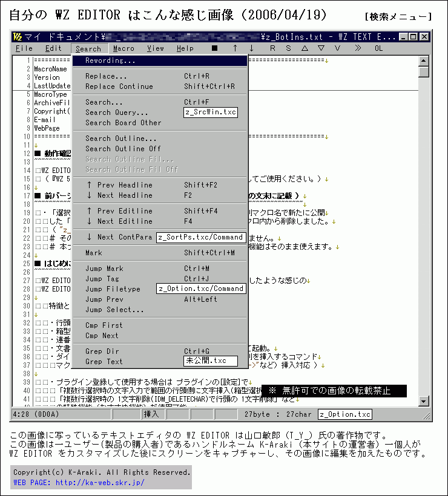The image size is (448, 496).
Task: Open the Help menu
Action: (185, 48)
